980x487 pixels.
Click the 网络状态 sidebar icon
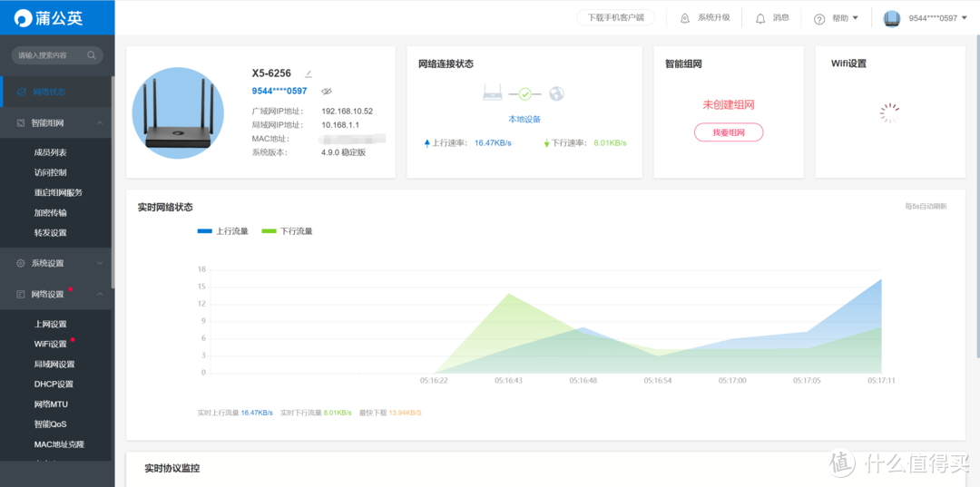pos(21,92)
